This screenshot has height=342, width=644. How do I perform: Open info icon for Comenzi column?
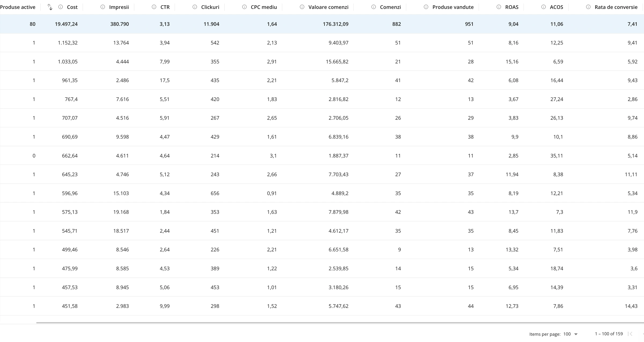[374, 7]
